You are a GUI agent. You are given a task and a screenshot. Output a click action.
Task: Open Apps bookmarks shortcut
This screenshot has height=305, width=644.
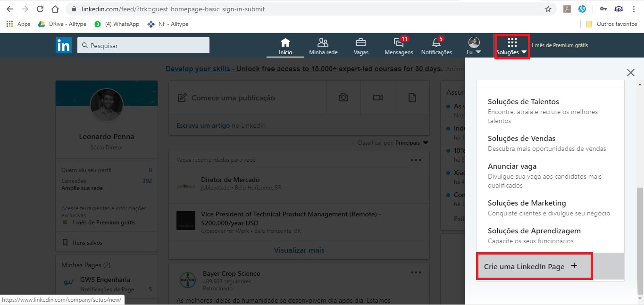coord(18,24)
